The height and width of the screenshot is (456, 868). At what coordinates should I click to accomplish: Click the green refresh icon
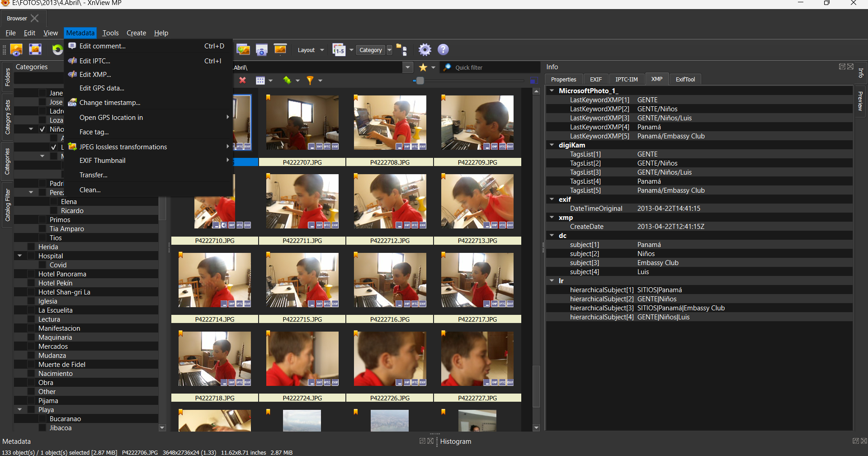57,50
